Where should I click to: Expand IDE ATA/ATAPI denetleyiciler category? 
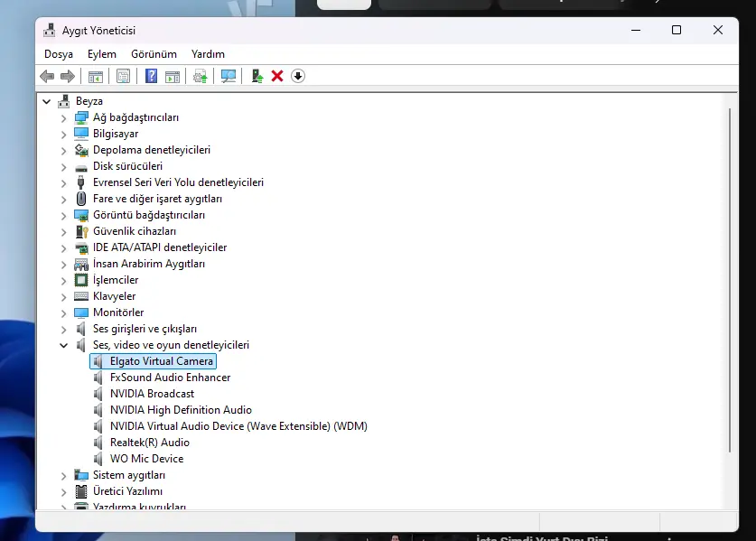click(x=63, y=248)
